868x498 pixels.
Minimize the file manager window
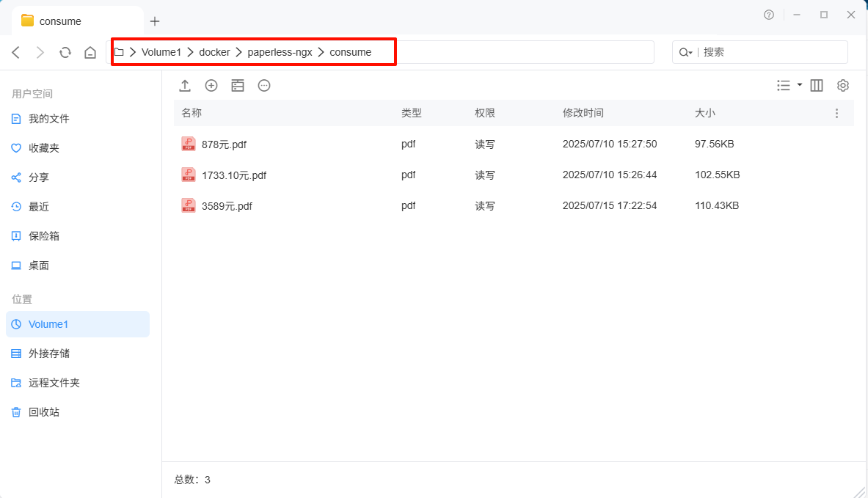[797, 15]
